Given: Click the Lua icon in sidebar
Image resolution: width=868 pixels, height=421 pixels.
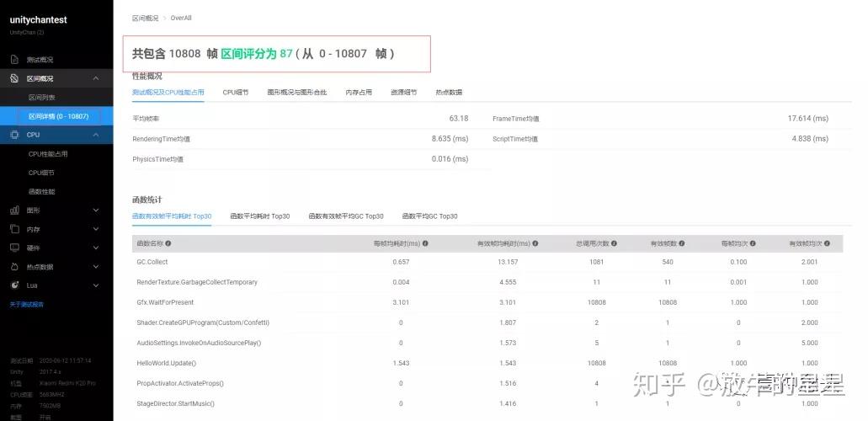Looking at the screenshot, I should click(x=15, y=285).
